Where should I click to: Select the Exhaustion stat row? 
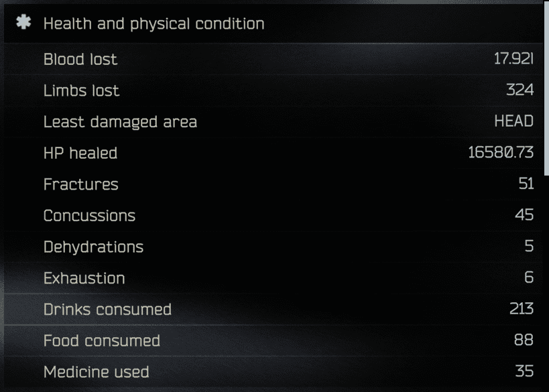[273, 278]
